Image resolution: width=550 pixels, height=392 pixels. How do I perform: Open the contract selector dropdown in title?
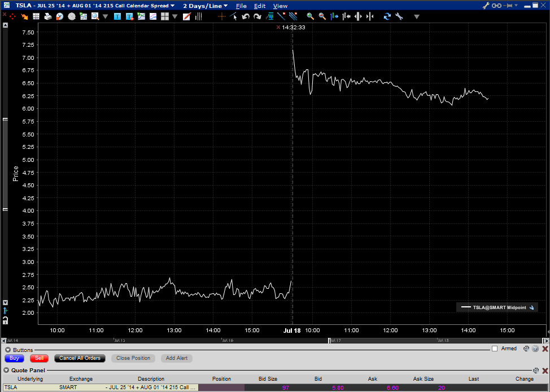[x=172, y=6]
